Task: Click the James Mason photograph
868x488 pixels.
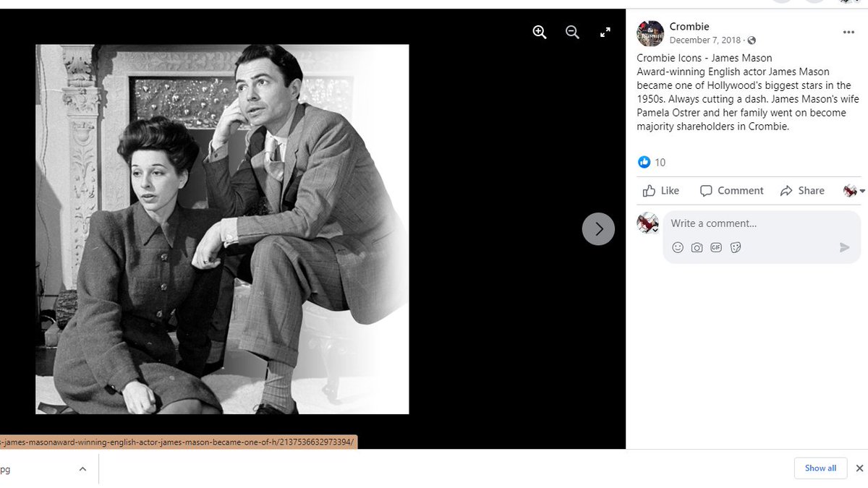Action: 222,229
